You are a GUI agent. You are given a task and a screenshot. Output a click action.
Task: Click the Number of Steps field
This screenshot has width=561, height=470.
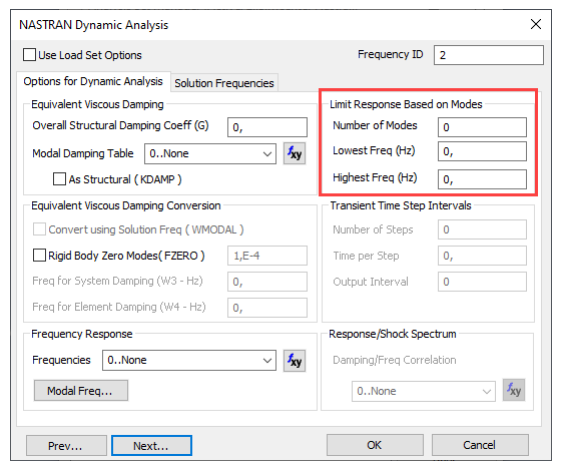click(482, 229)
